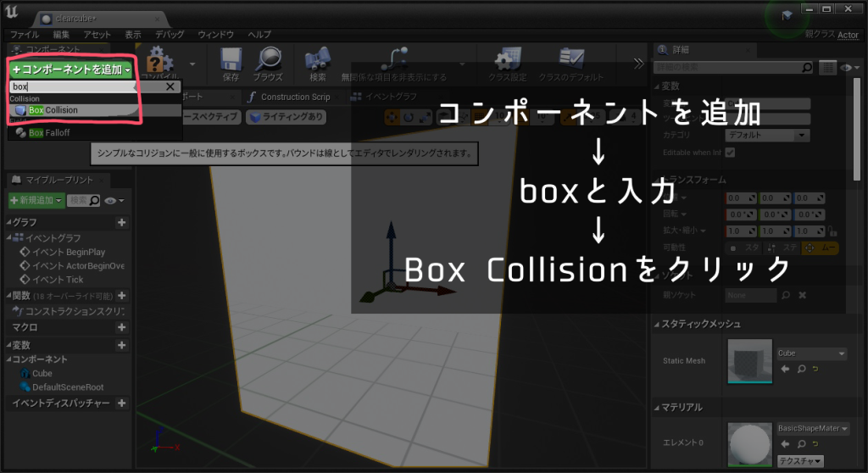Expand the category (カテゴリ) default dropdown
This screenshot has height=473, width=868.
767,136
